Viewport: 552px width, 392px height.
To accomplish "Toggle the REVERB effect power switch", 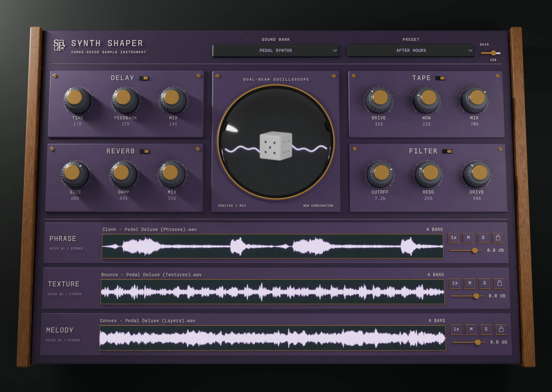I will [x=145, y=151].
